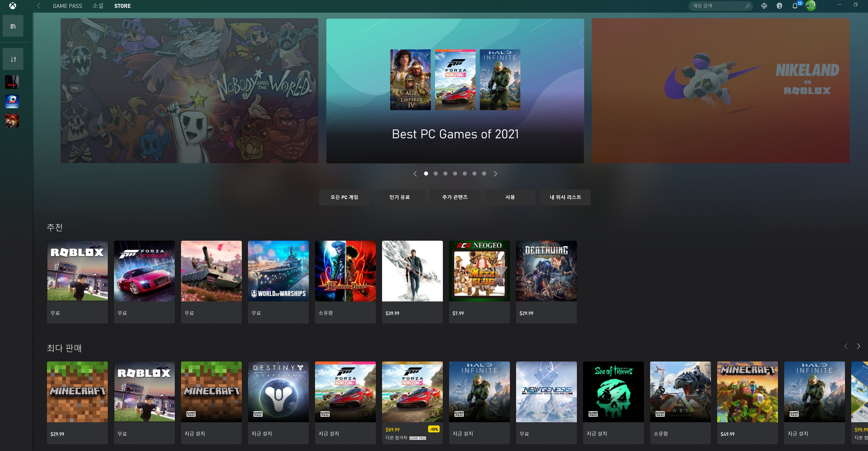
Task: Select the fifth carousel dot
Action: [x=465, y=174]
